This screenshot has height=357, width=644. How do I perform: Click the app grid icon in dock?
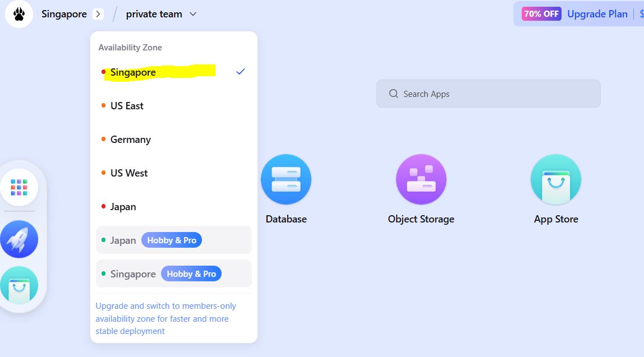[x=19, y=187]
